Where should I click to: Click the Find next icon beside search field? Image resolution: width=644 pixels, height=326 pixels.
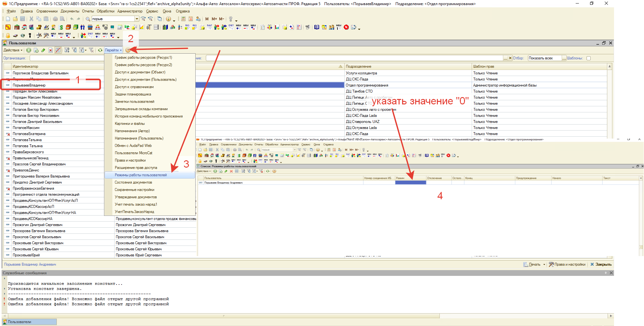(143, 19)
